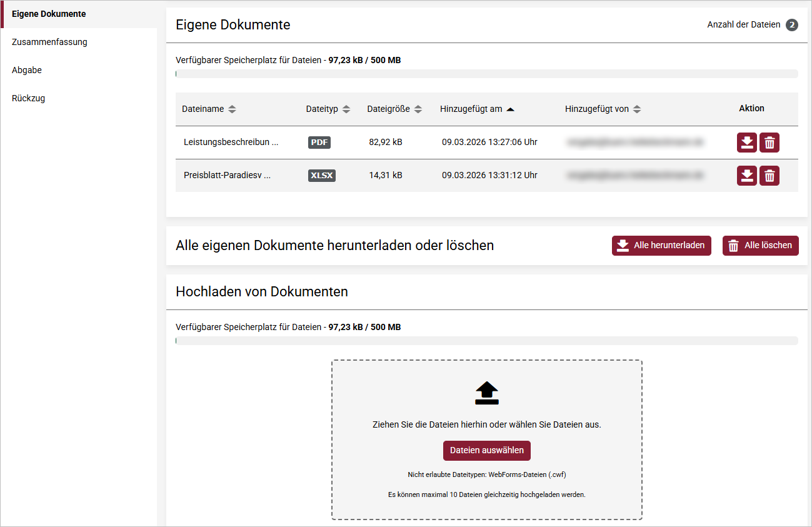Open the Zusammenfassung section

49,42
